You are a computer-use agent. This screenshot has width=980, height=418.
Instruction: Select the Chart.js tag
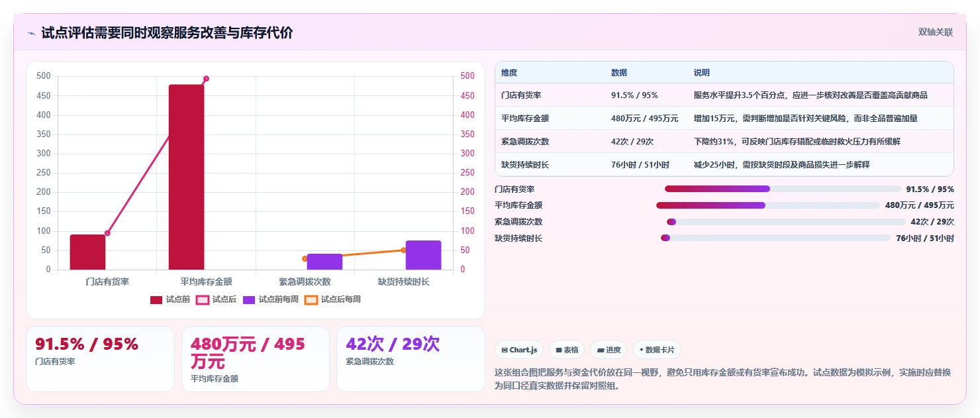click(x=519, y=350)
